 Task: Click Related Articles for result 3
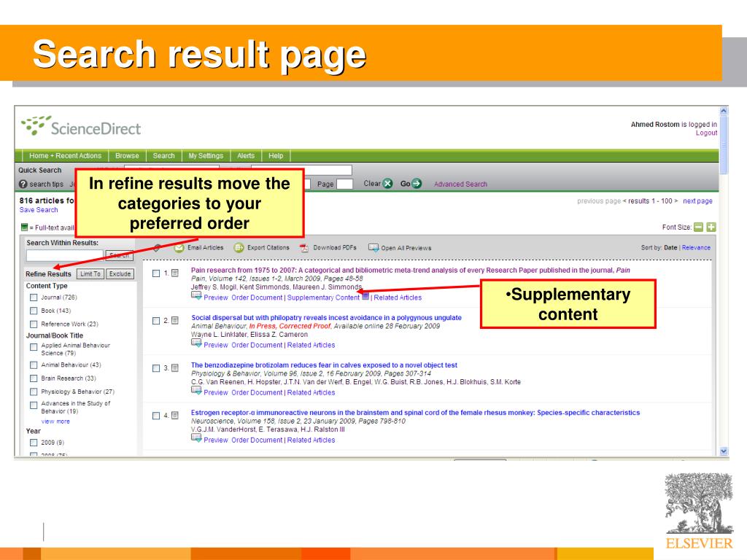(x=311, y=393)
